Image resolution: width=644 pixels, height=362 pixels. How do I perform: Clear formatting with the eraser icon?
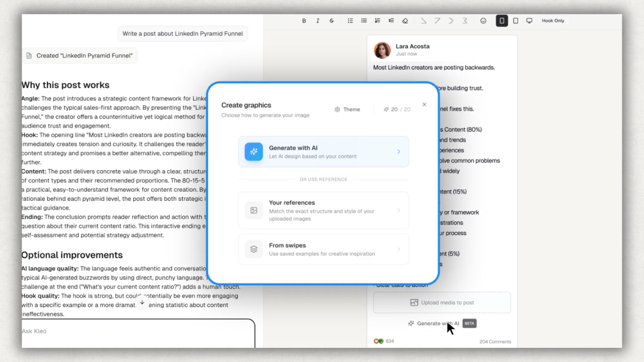405,21
